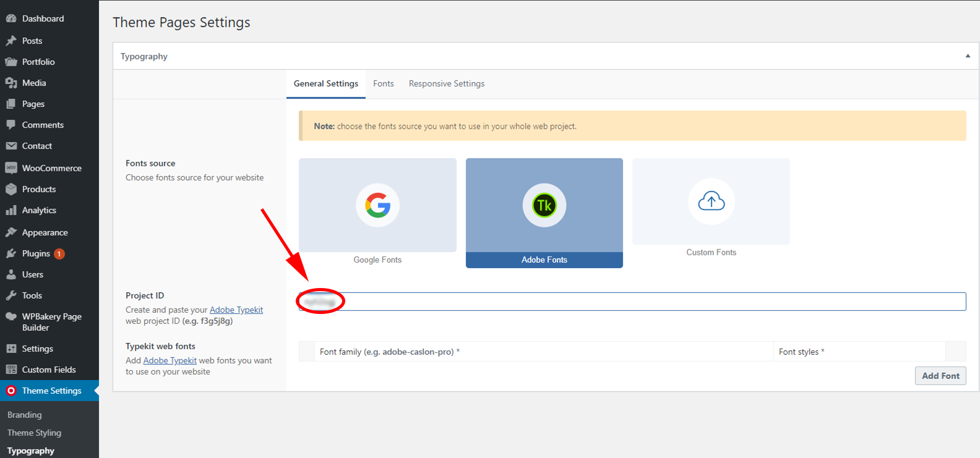
Task: Click the Portfolio folder icon
Action: 11,62
